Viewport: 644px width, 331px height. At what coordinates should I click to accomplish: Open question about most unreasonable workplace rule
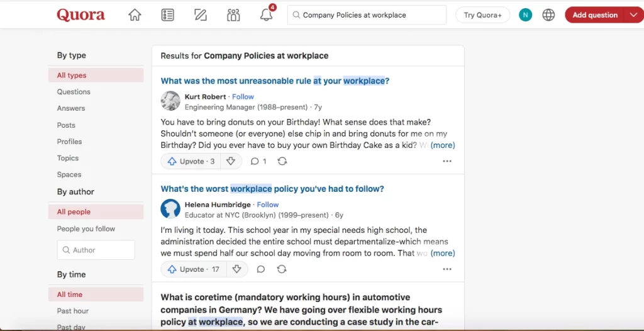tap(275, 81)
